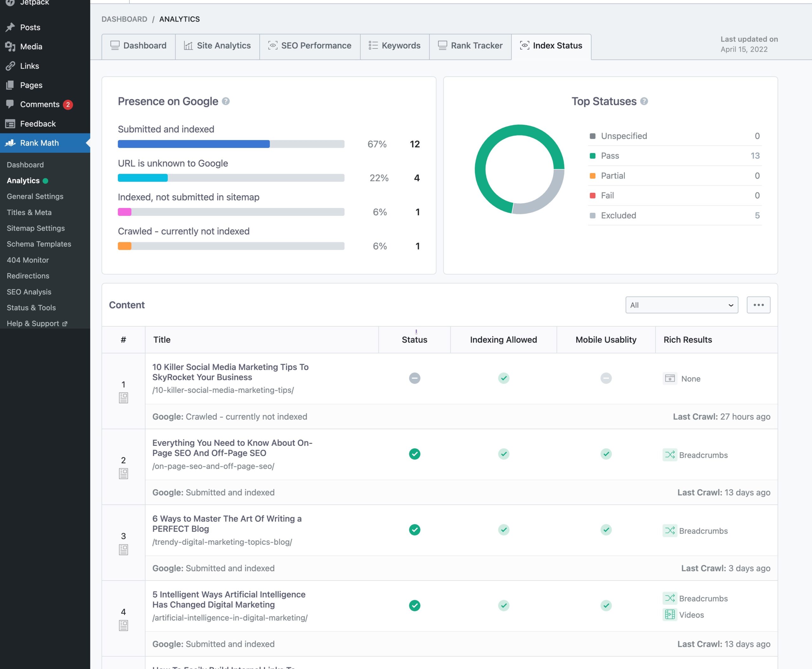Click the red comments count badge
This screenshot has width=812, height=669.
tap(68, 104)
